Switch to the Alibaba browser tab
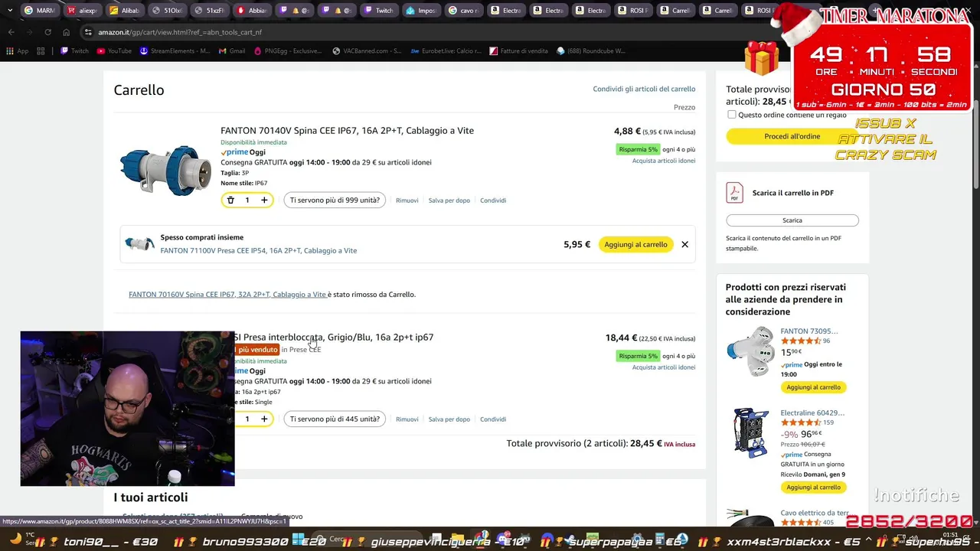980x551 pixels. point(124,11)
